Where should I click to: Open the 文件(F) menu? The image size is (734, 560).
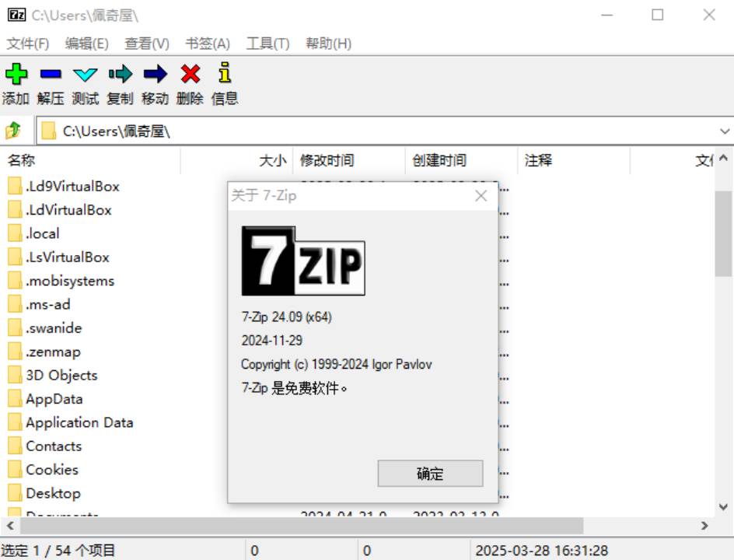pyautogui.click(x=28, y=44)
